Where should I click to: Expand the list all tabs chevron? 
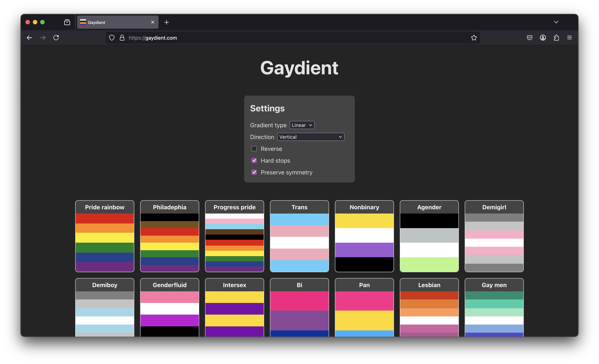pyautogui.click(x=556, y=22)
